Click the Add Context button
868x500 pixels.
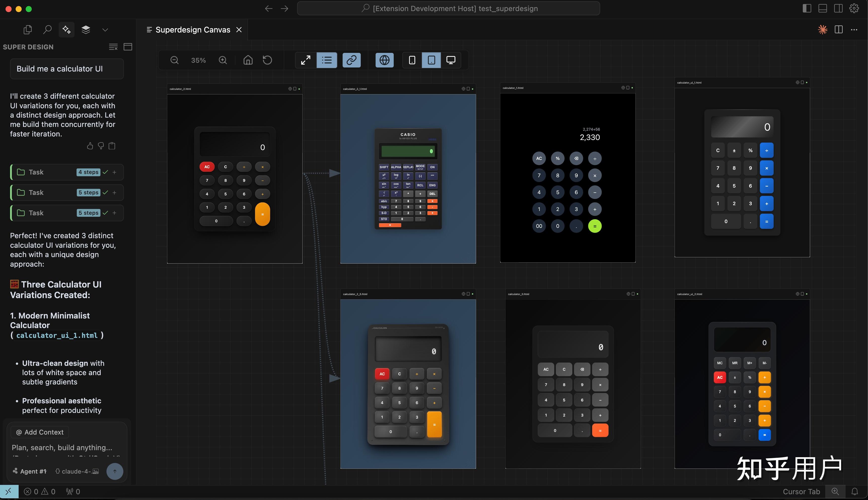pyautogui.click(x=40, y=432)
